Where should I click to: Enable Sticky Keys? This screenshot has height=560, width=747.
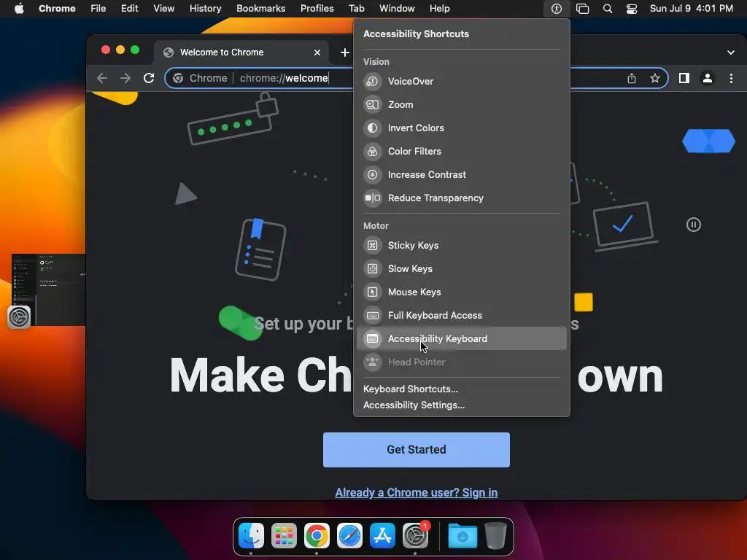[461, 245]
